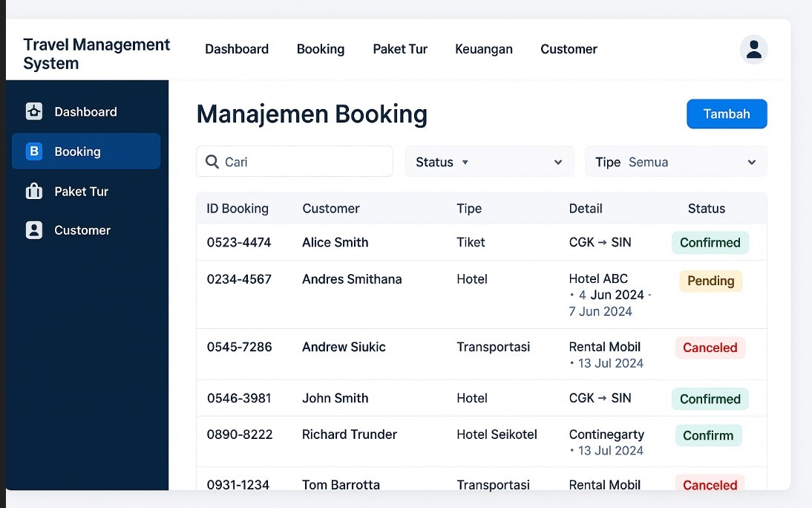Select Customer in the sidebar
Screen dimensions: 812x508
point(86,230)
